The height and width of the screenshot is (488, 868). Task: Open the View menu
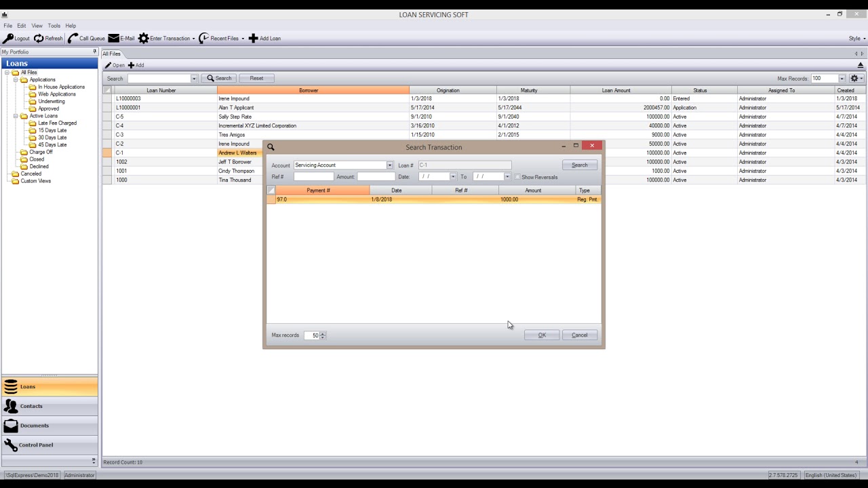click(x=37, y=26)
